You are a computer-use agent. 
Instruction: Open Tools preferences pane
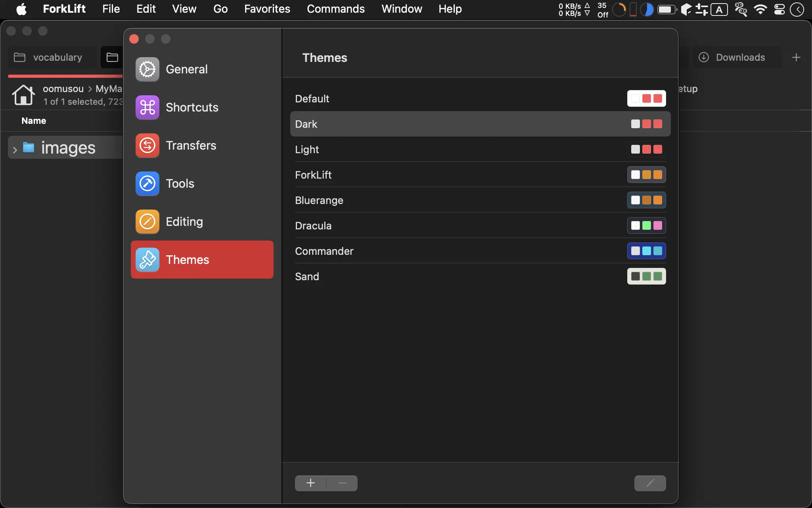pyautogui.click(x=202, y=183)
